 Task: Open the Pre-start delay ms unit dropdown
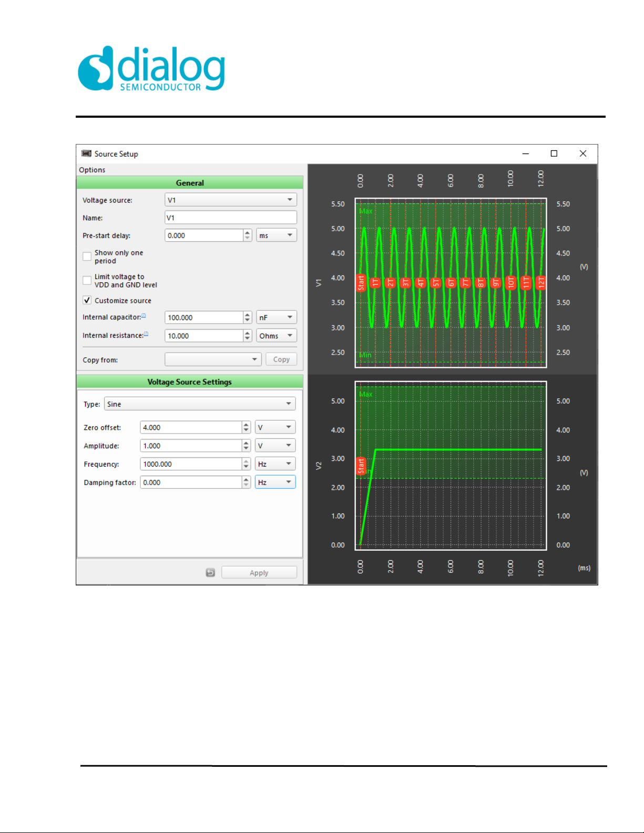(277, 235)
